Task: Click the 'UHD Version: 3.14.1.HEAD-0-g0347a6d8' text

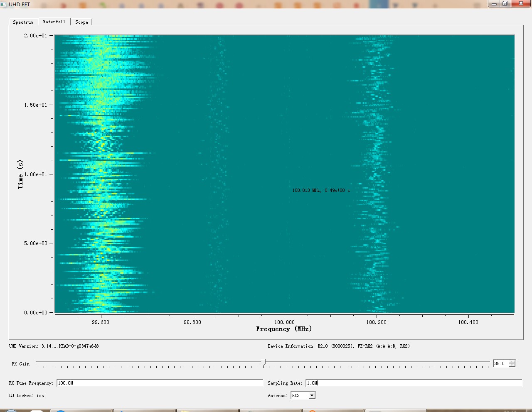Action: click(x=54, y=346)
